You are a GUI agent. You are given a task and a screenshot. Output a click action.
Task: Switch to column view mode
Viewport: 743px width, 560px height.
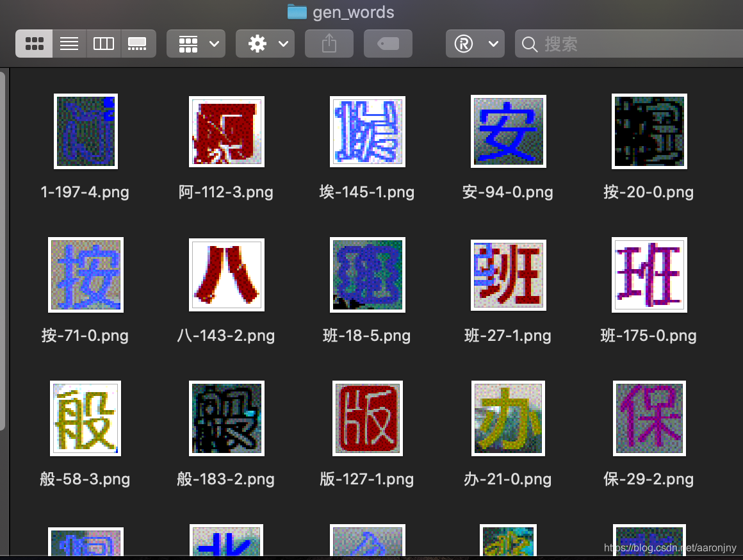click(x=104, y=44)
